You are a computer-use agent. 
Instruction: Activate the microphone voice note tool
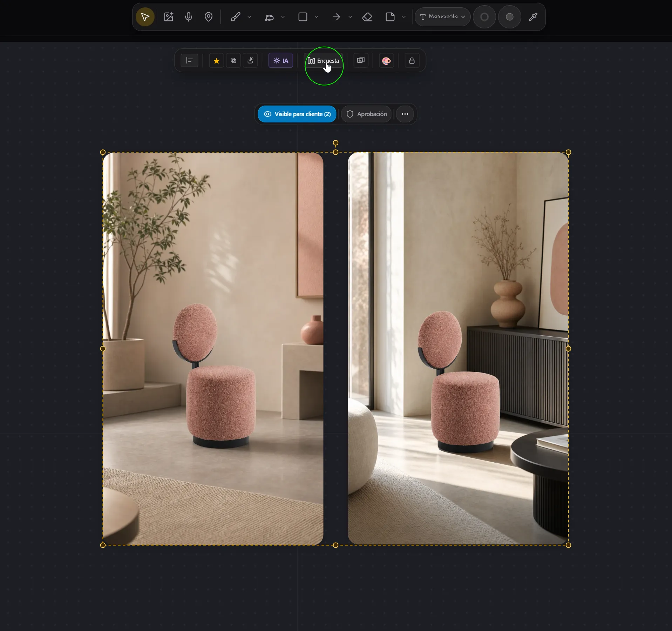189,17
